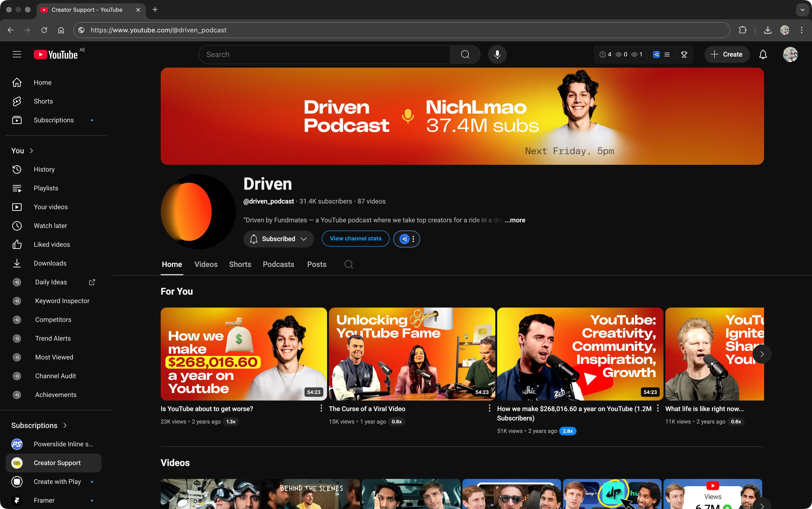The image size is (812, 509).
Task: Click the voice search microphone icon
Action: point(497,54)
